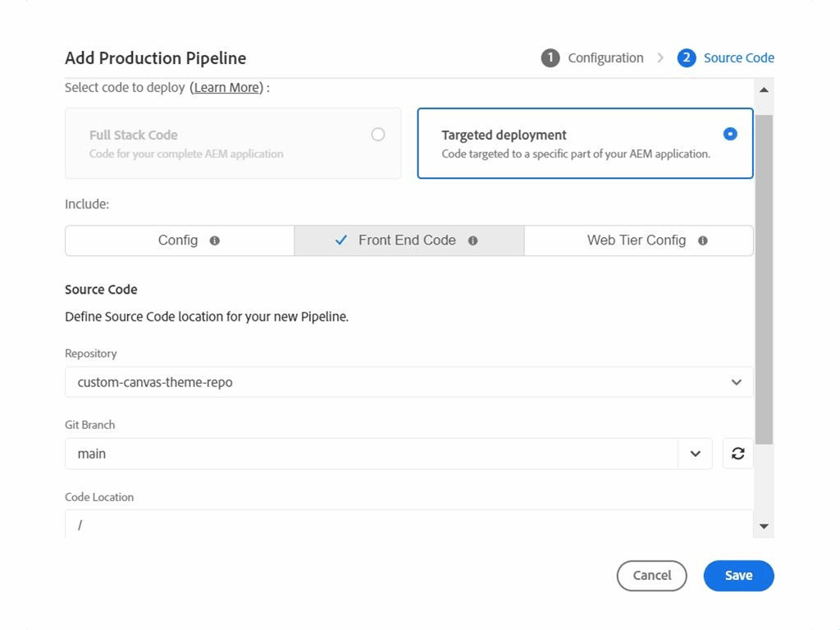
Task: Refresh the Git Branch list
Action: tap(737, 454)
